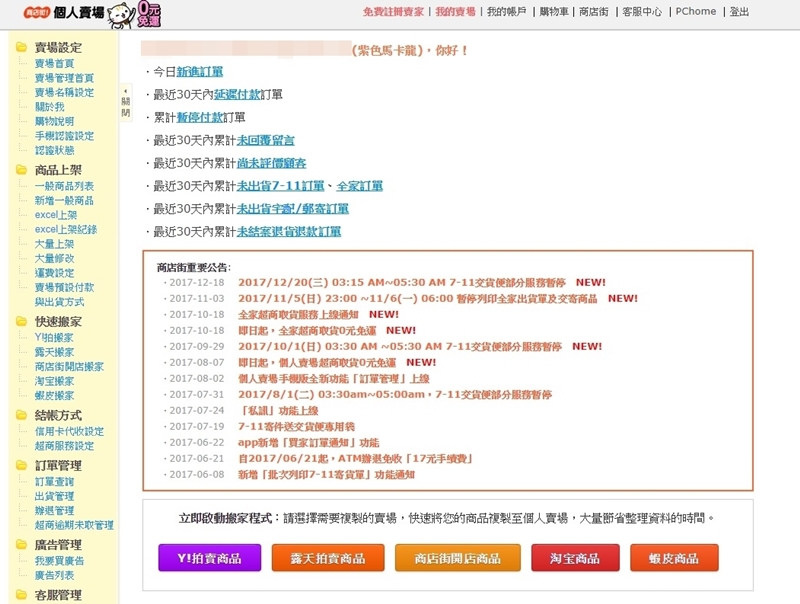
Task: Open 辦退管理 in the sidebar
Action: (x=54, y=511)
